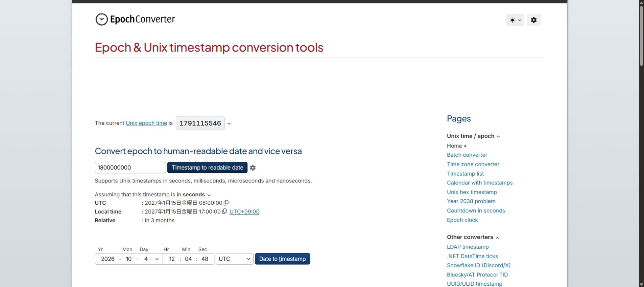This screenshot has height=287, width=644.
Task: Open the light/dark theme switcher
Action: [x=515, y=20]
